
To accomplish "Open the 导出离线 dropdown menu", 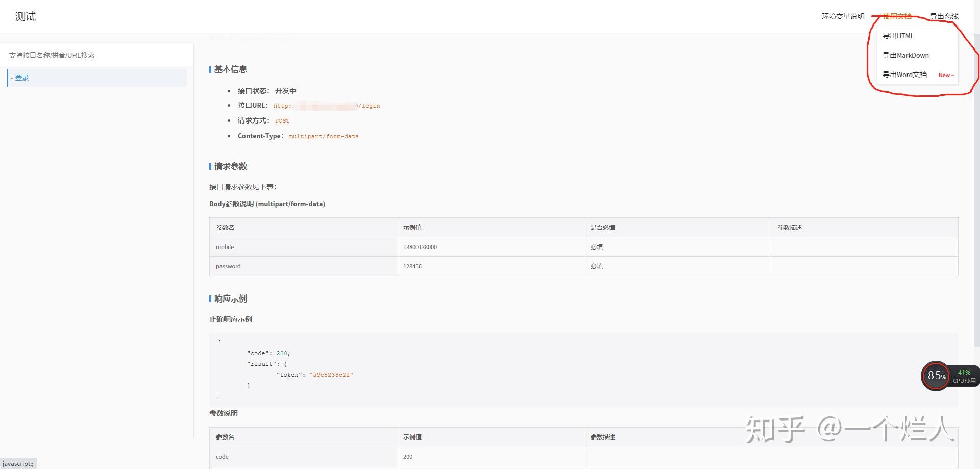I will point(944,16).
